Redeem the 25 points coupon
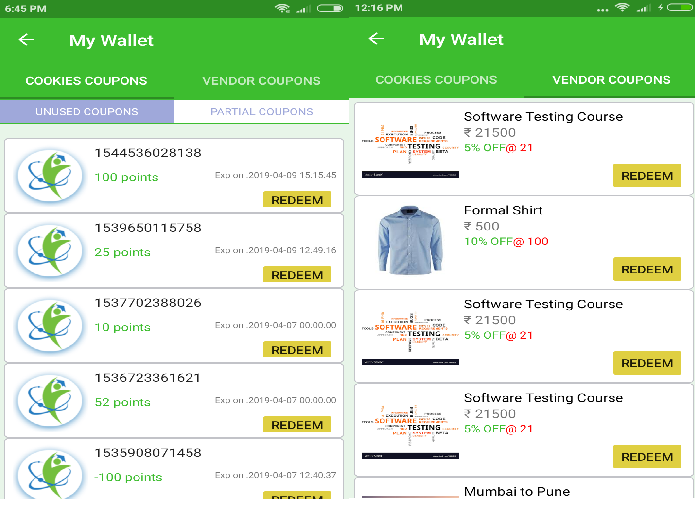 click(x=297, y=275)
